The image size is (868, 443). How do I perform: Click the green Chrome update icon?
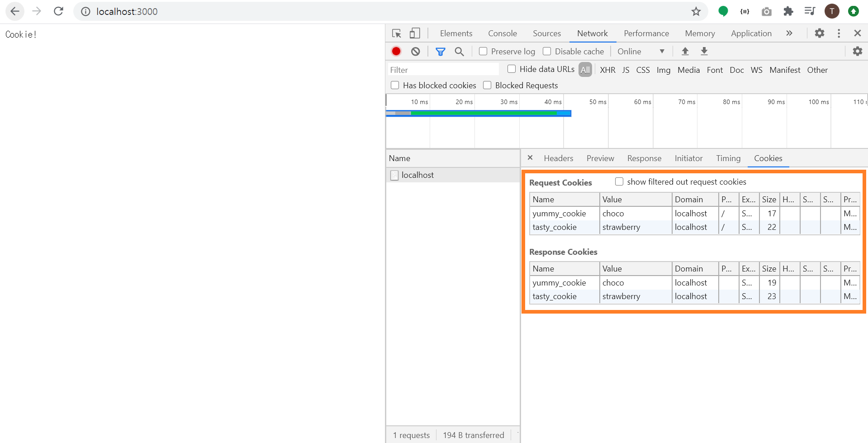853,11
